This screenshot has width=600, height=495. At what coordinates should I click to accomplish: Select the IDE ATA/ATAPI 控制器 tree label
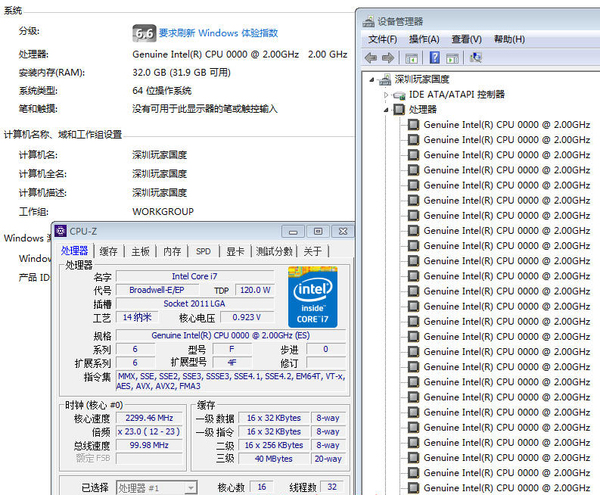point(457,94)
